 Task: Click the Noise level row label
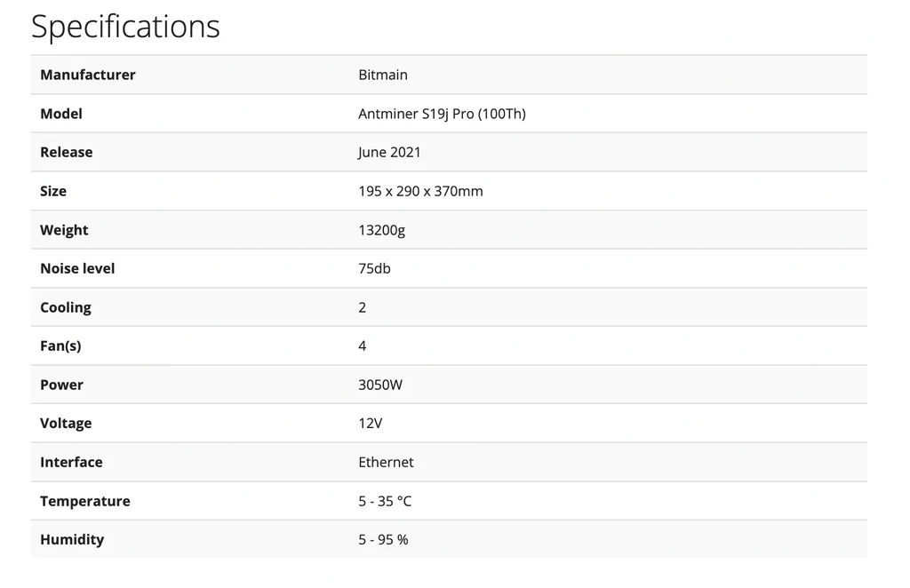(77, 268)
